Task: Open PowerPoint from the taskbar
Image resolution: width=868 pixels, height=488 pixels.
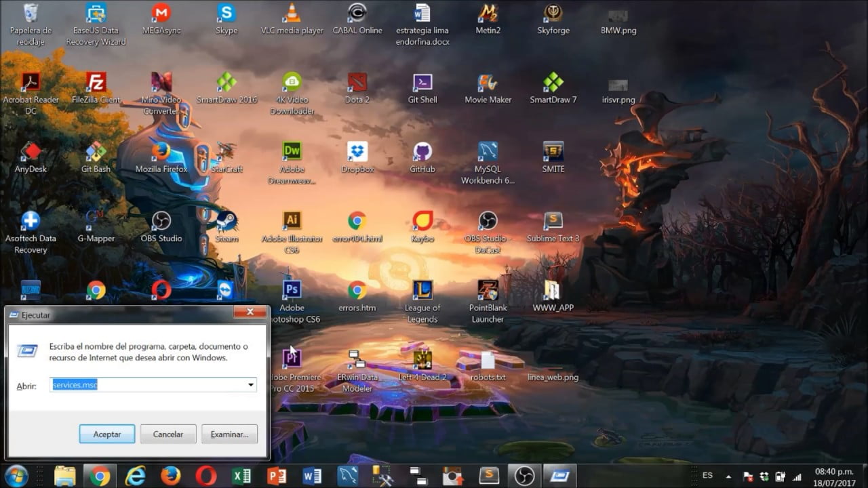Action: pyautogui.click(x=277, y=476)
